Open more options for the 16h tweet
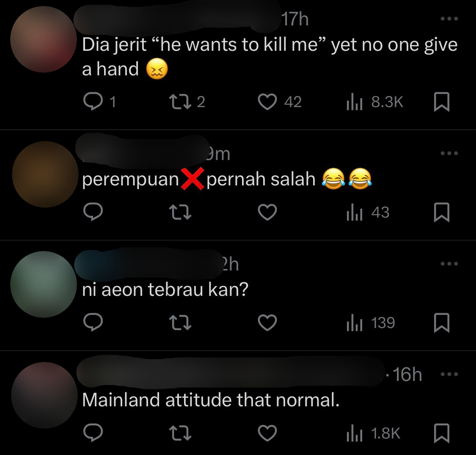This screenshot has width=476, height=455. click(449, 374)
